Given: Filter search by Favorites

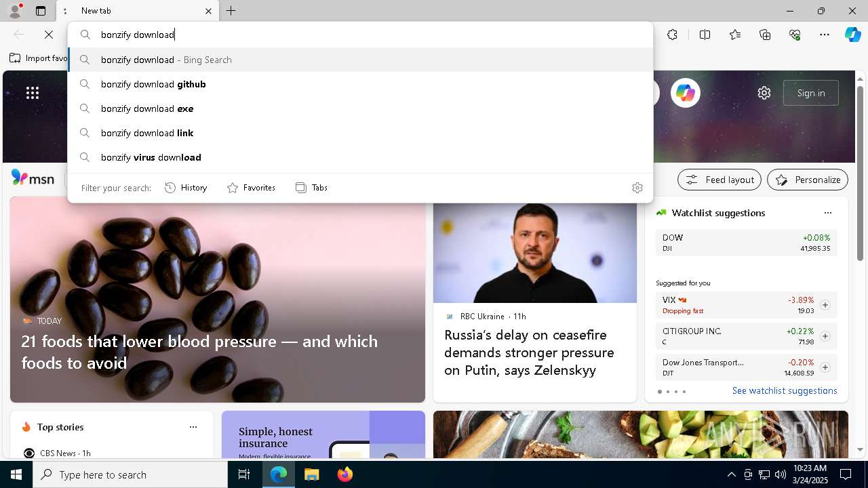Looking at the screenshot, I should coord(251,188).
